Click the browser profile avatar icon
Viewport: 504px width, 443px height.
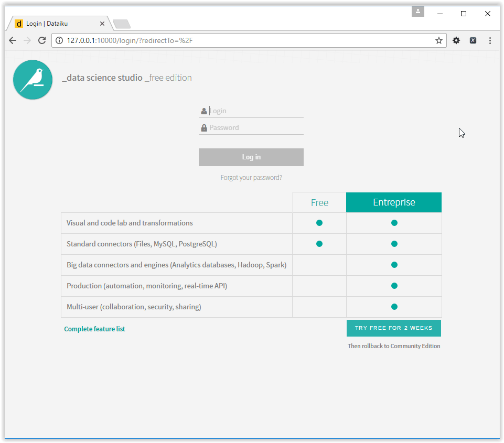coord(417,12)
